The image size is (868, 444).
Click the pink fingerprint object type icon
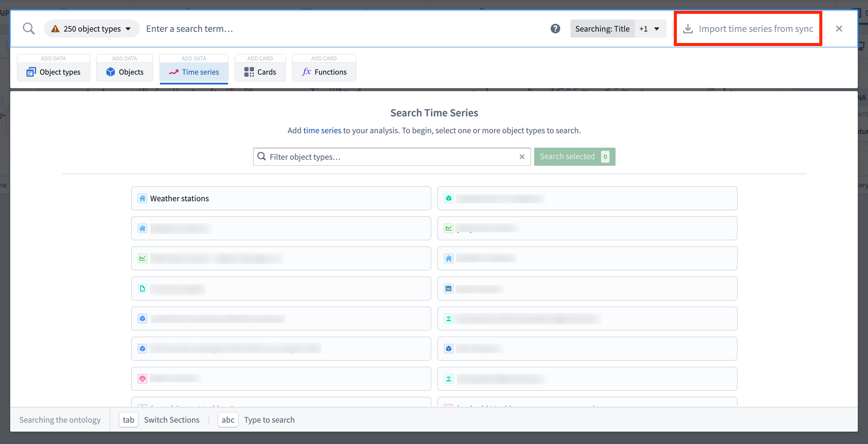[142, 379]
